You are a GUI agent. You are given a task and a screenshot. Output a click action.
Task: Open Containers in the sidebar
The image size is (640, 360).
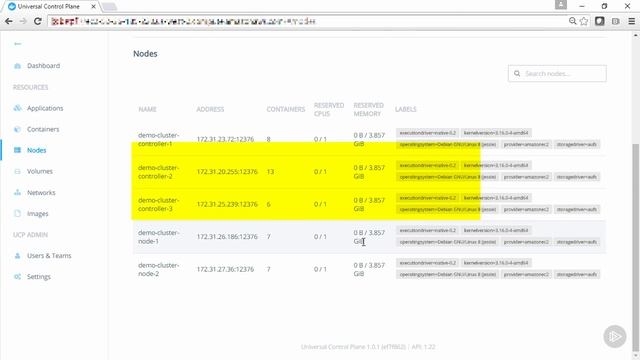43,129
